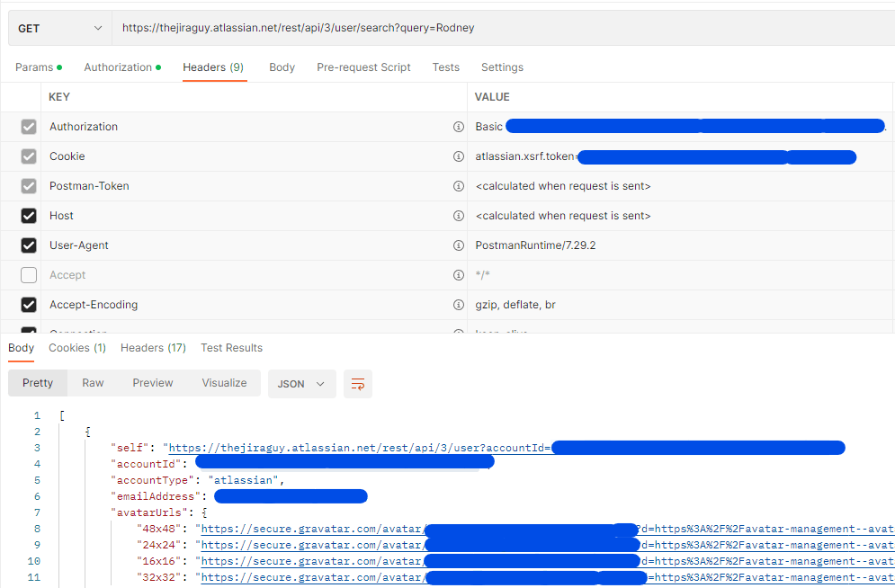
Task: Click info icon in Cookie header row
Action: 459,156
